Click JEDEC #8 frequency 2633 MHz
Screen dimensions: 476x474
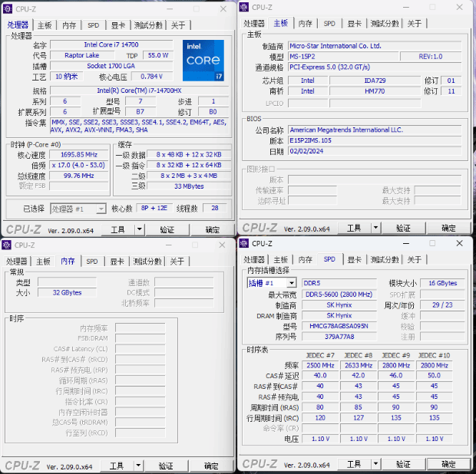coord(359,365)
